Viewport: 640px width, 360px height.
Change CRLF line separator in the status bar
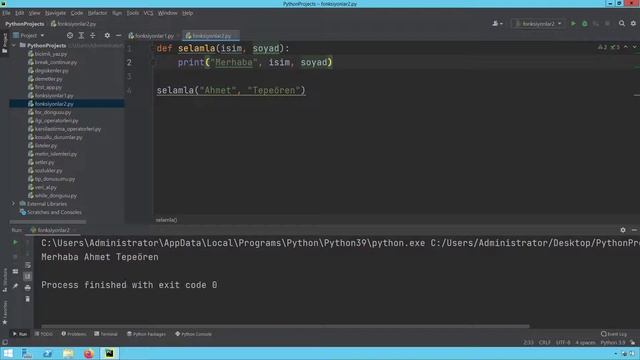click(544, 342)
